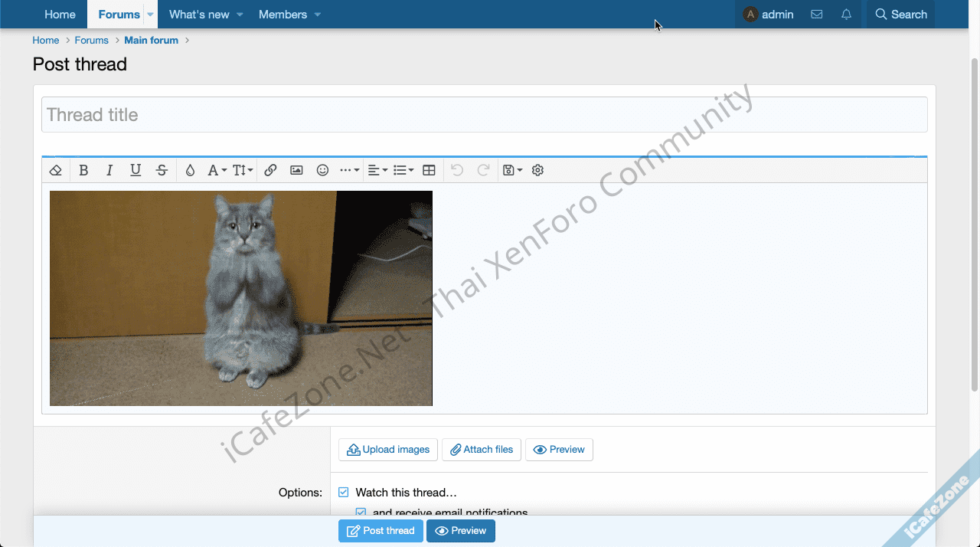
Task: Open the text color droplet picker
Action: click(190, 170)
